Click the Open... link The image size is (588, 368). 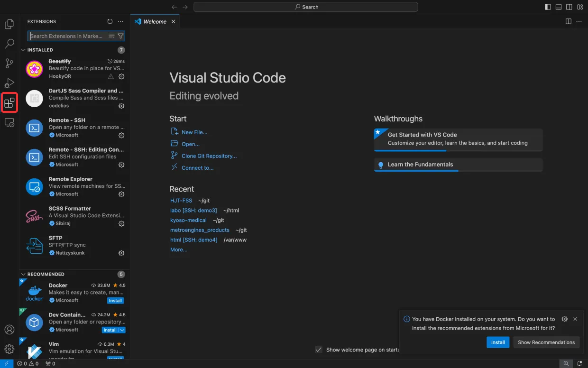[191, 144]
